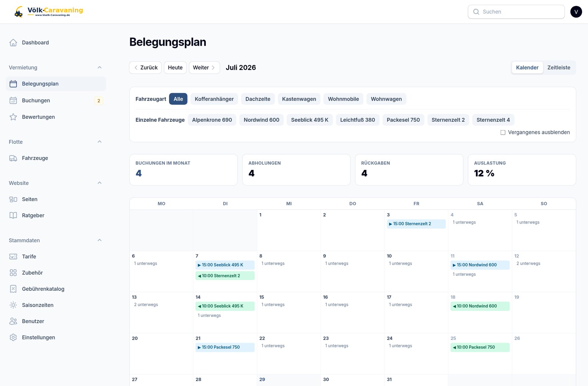Viewport: 588px width, 386px height.
Task: Click the Zubehör grid icon
Action: (13, 273)
